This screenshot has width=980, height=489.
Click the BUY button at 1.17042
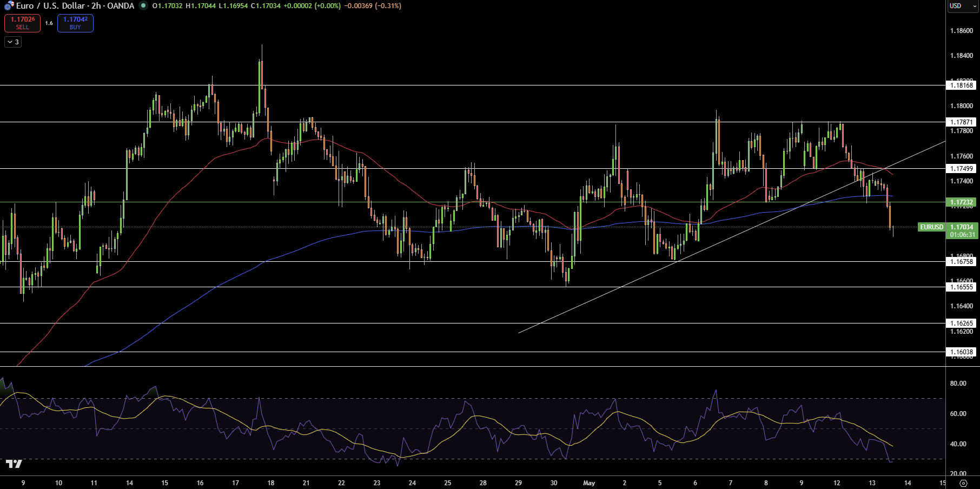point(75,23)
